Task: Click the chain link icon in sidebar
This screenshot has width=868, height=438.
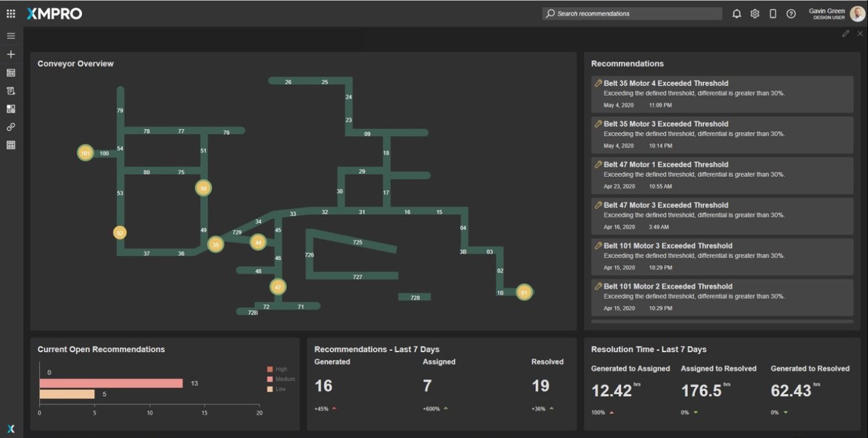Action: coord(11,127)
